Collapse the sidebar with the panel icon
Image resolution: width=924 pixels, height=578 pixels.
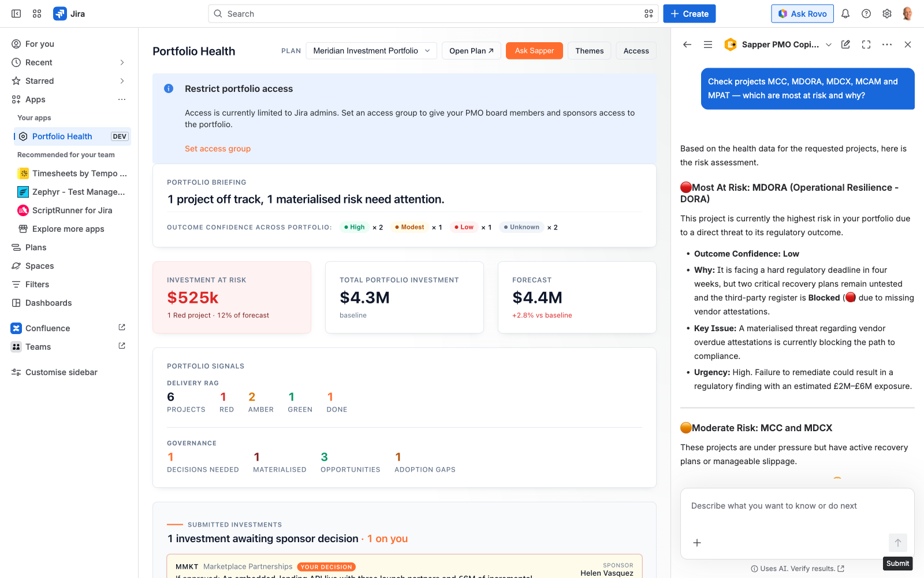(x=16, y=14)
